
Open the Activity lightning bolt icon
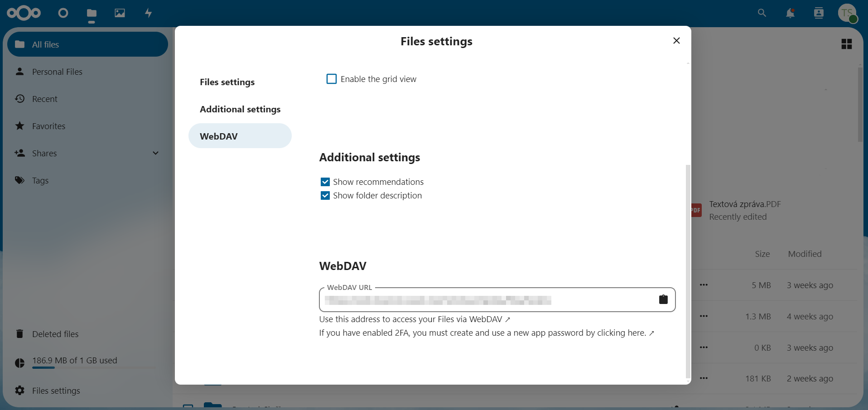coord(148,13)
